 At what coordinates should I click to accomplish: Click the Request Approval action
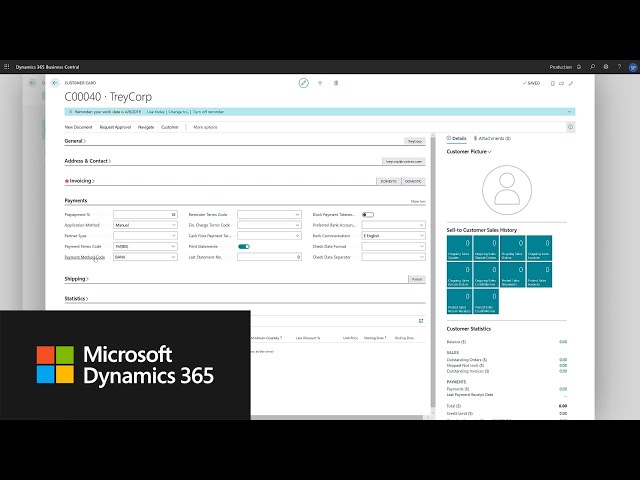tap(115, 128)
